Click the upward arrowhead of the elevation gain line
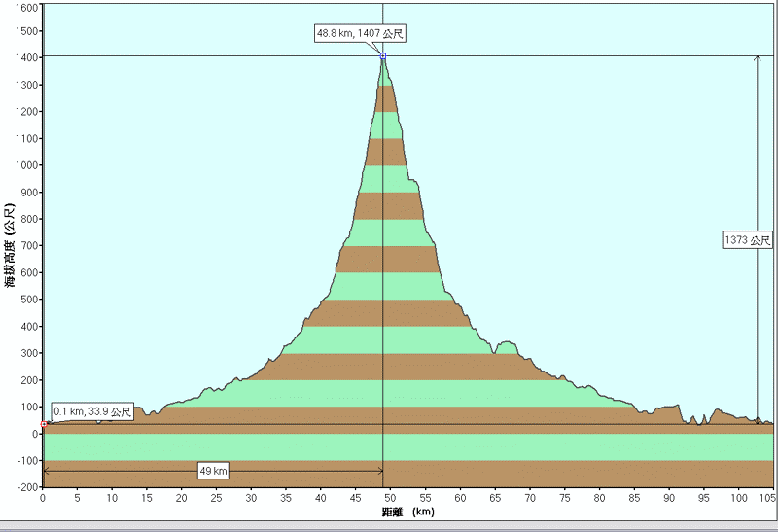Image resolution: width=778 pixels, height=532 pixels. point(758,60)
